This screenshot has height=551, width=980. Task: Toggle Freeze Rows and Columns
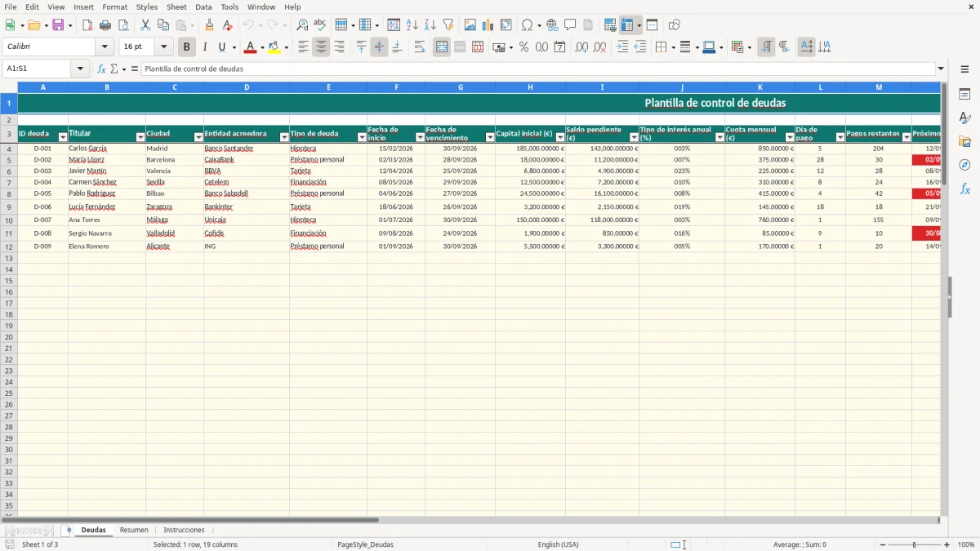coord(627,25)
